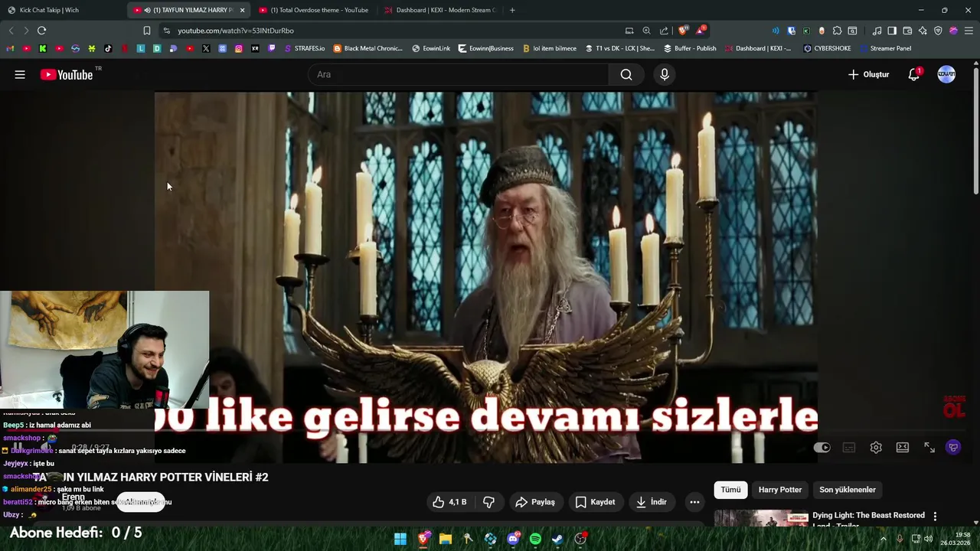980x551 pixels.
Task: Open video player settings gear
Action: [876, 448]
